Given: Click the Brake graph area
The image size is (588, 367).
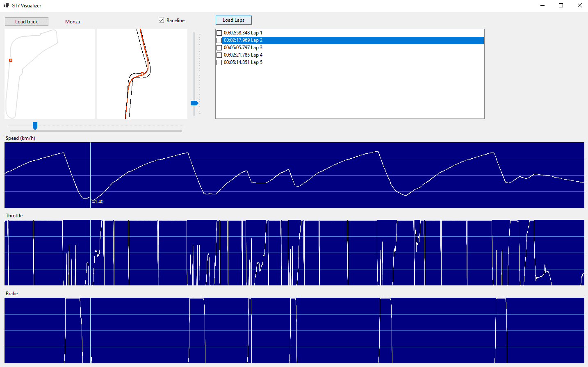Looking at the screenshot, I should coord(294,331).
